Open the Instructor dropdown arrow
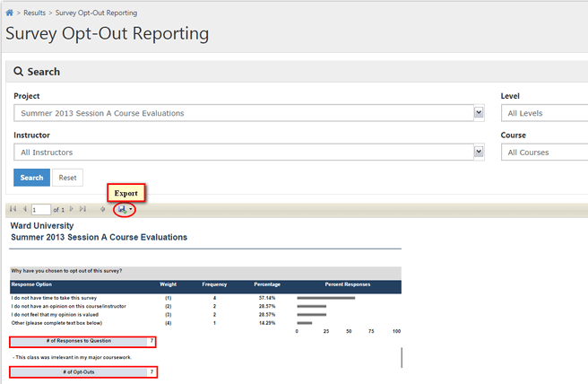 click(x=479, y=152)
